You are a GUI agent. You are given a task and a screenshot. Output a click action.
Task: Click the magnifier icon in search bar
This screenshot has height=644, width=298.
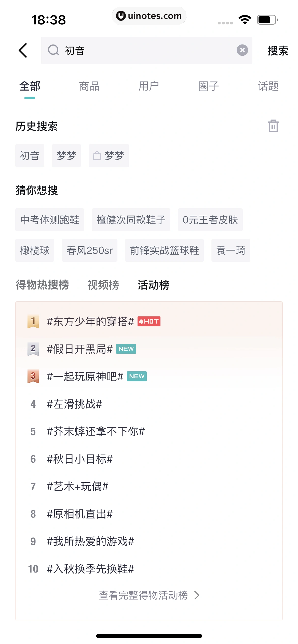pyautogui.click(x=53, y=50)
